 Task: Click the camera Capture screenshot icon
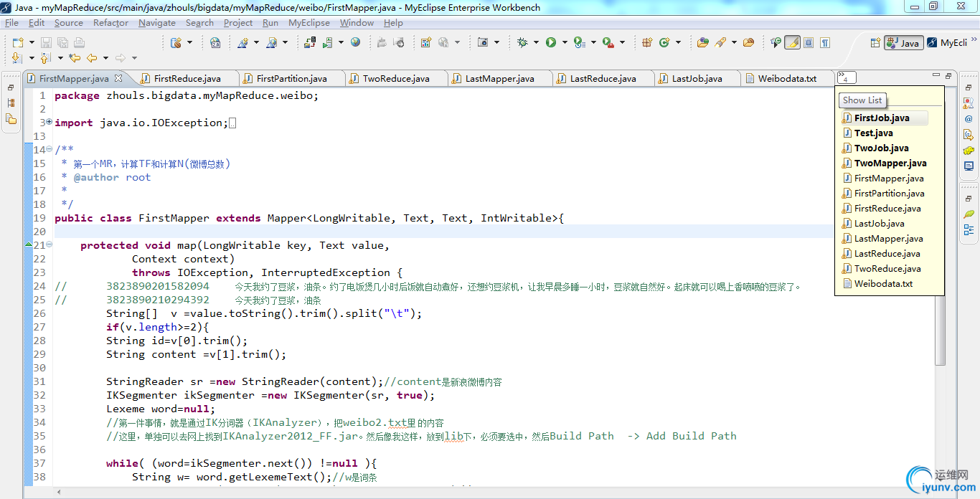(x=483, y=42)
